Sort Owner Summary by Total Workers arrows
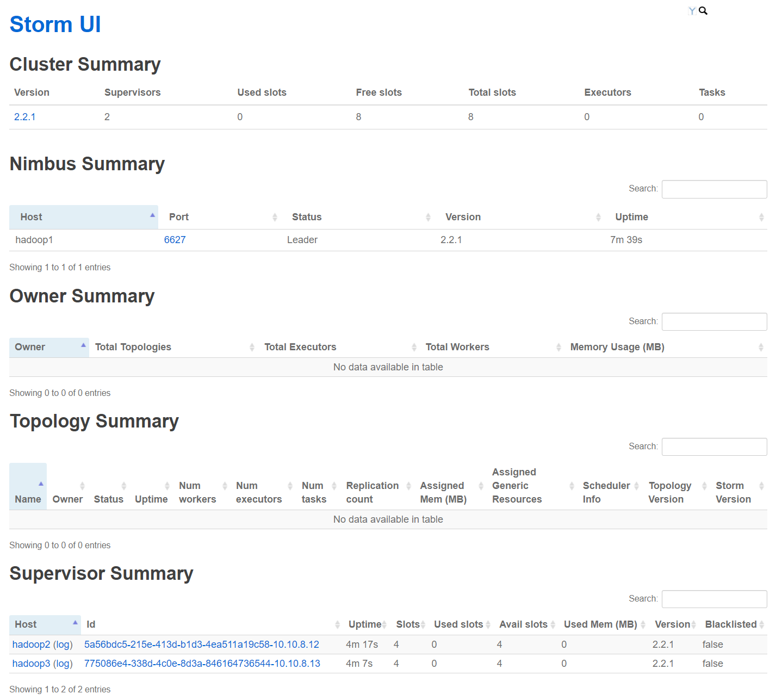Screen dimensions: 776x700 [x=558, y=347]
